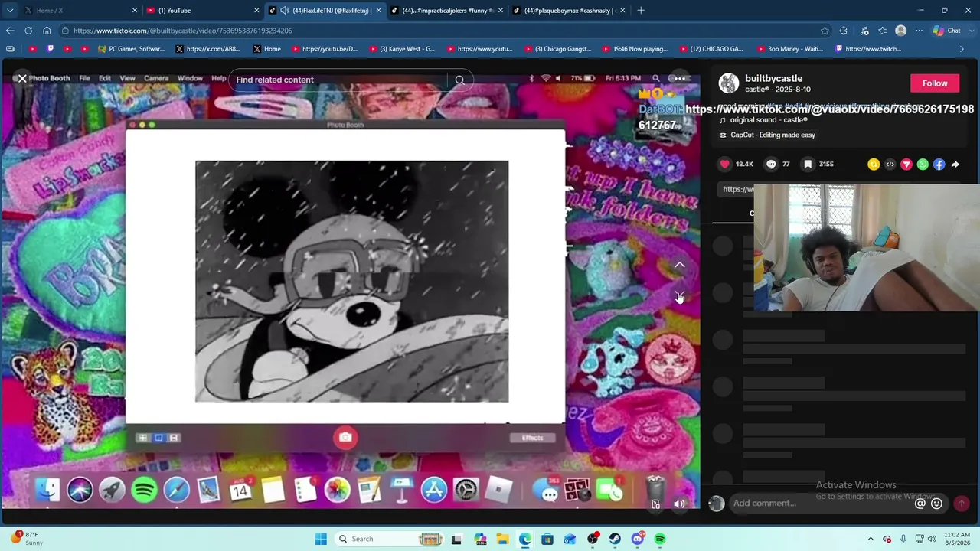The width and height of the screenshot is (980, 551).
Task: Open a new browser tab
Action: click(641, 10)
